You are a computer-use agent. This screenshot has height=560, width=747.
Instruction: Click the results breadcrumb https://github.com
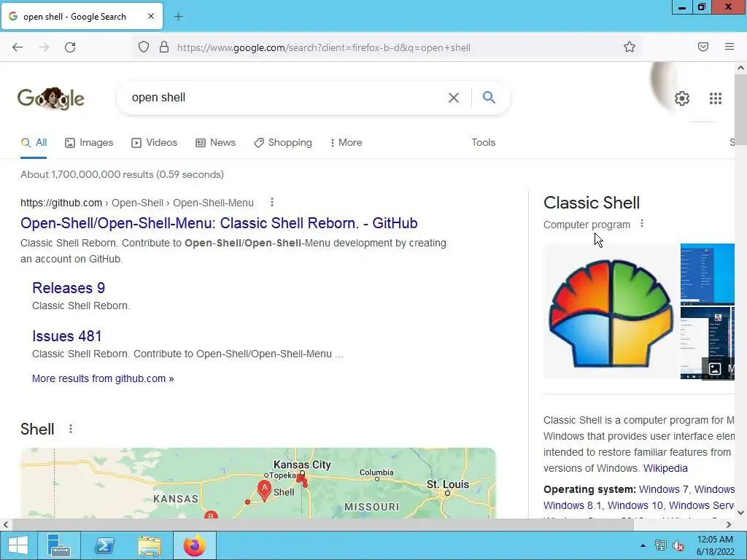pos(61,203)
